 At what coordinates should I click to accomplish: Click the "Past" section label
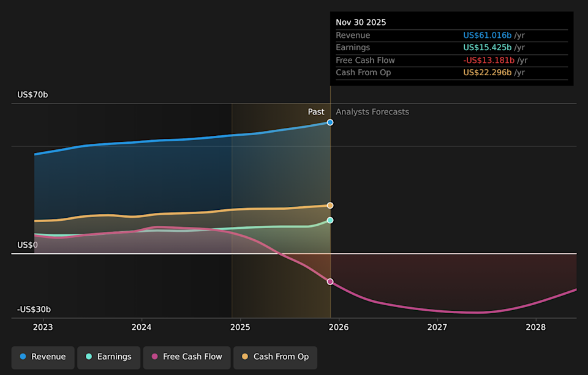point(316,112)
